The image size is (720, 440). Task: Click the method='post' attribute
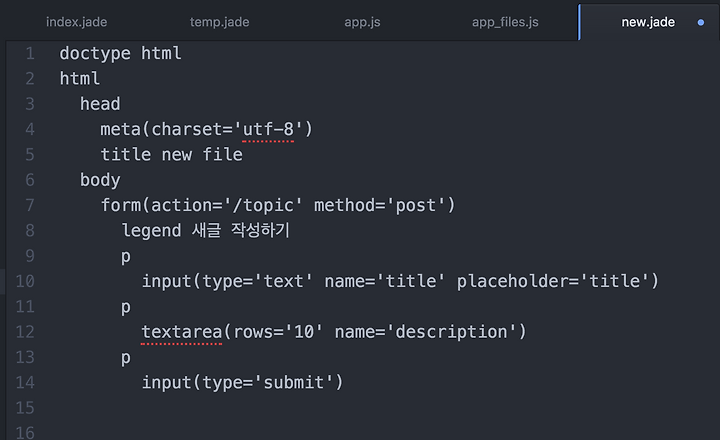pos(380,205)
